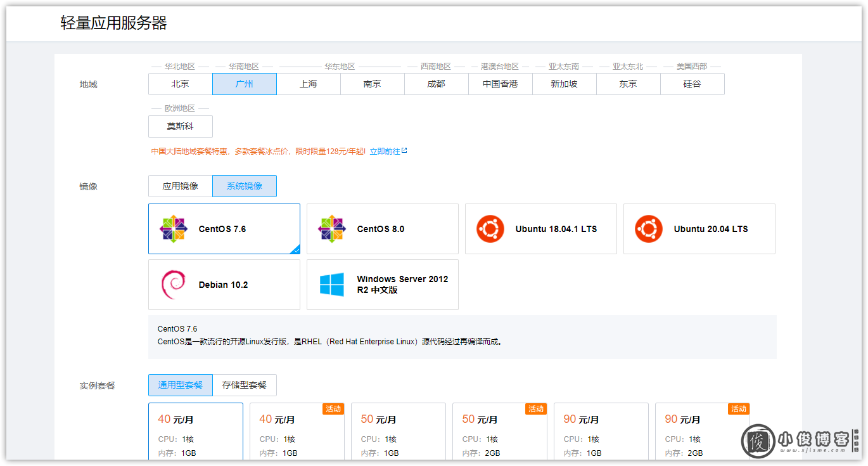Open the 立即前往 promotion link
The width and height of the screenshot is (868, 466).
(386, 151)
